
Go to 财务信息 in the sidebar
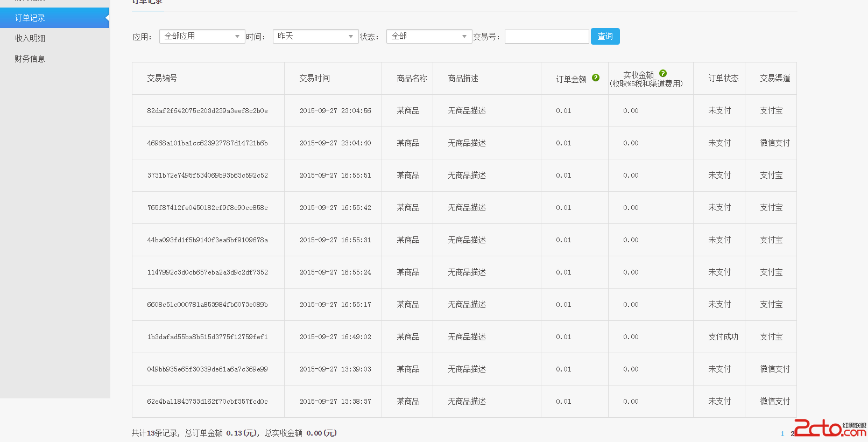(30, 59)
